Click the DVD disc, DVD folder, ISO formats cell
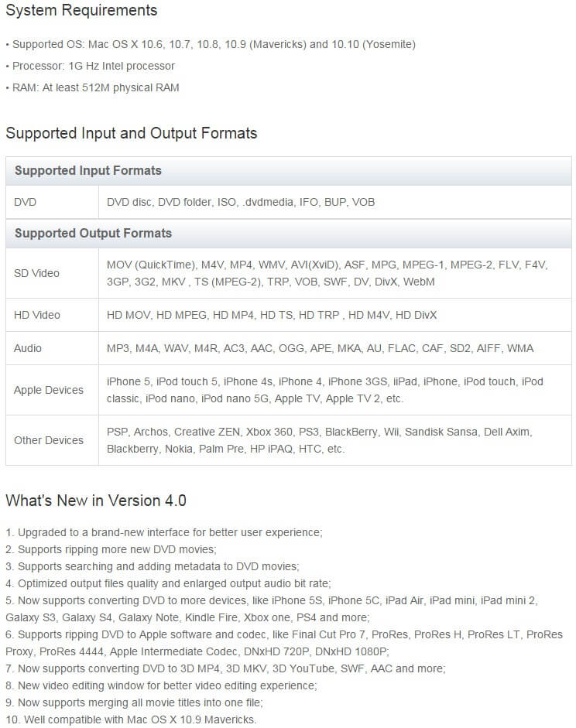576x728 pixels. point(335,202)
